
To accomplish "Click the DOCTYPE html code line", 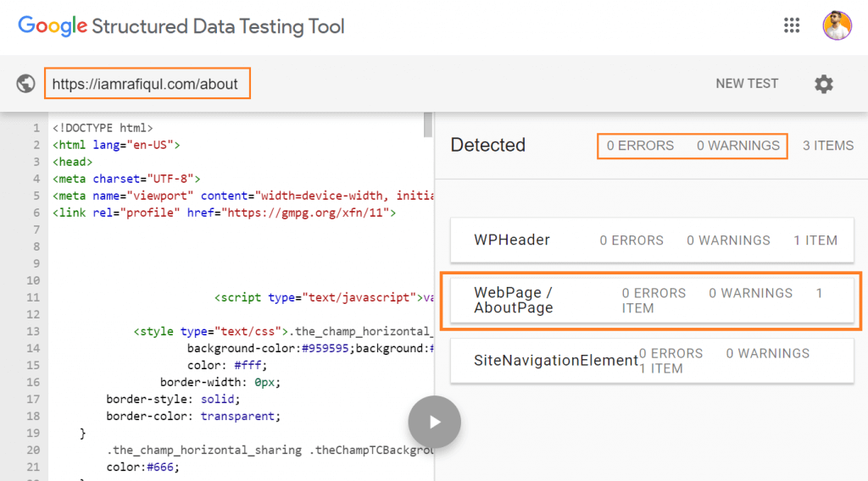I will coord(103,128).
